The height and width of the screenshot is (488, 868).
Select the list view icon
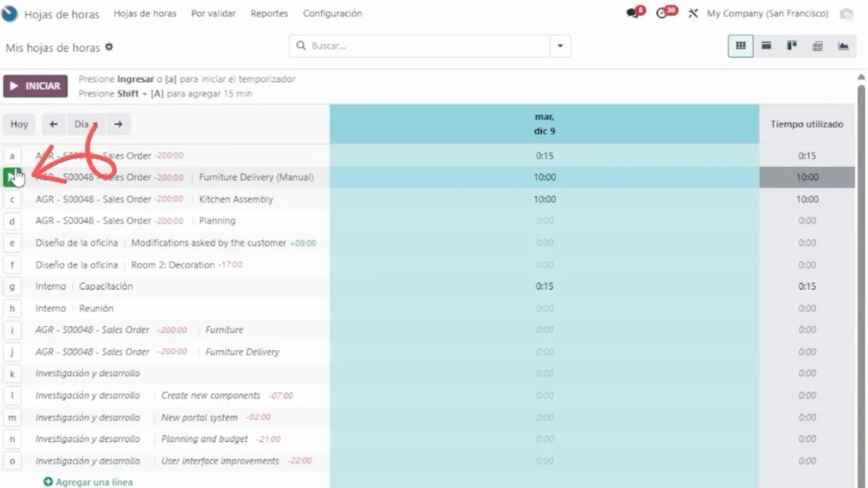(x=766, y=46)
